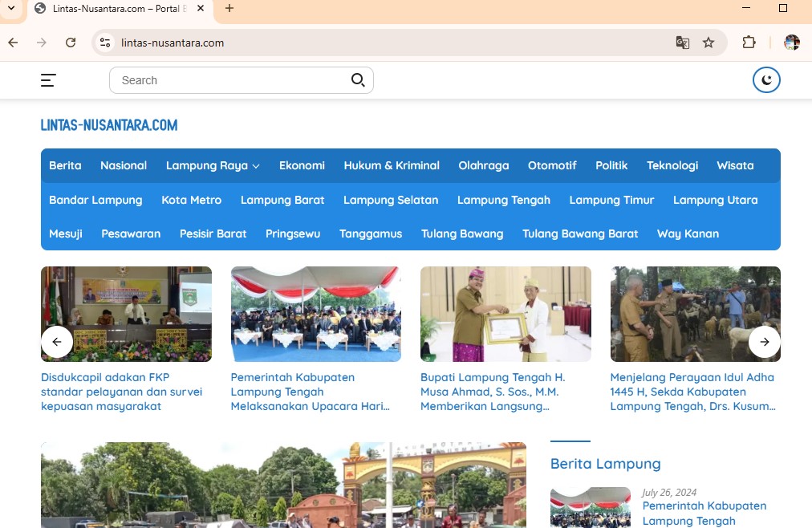Select Bandar Lampung region
This screenshot has width=812, height=528.
[x=95, y=200]
